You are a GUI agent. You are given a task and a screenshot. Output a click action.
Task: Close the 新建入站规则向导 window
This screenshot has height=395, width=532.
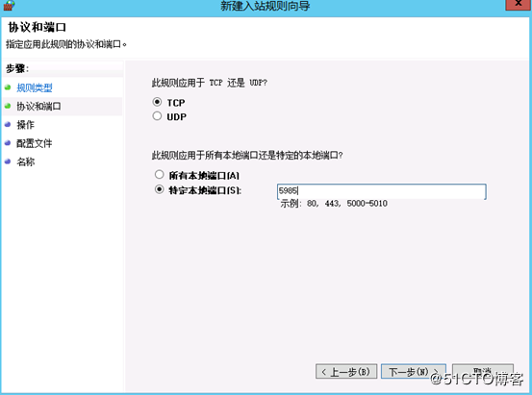point(518,4)
